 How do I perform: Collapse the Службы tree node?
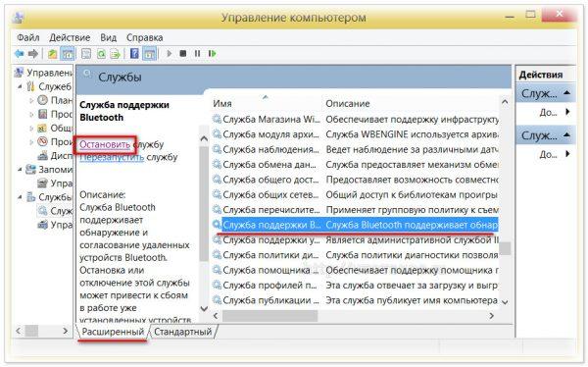click(20, 197)
